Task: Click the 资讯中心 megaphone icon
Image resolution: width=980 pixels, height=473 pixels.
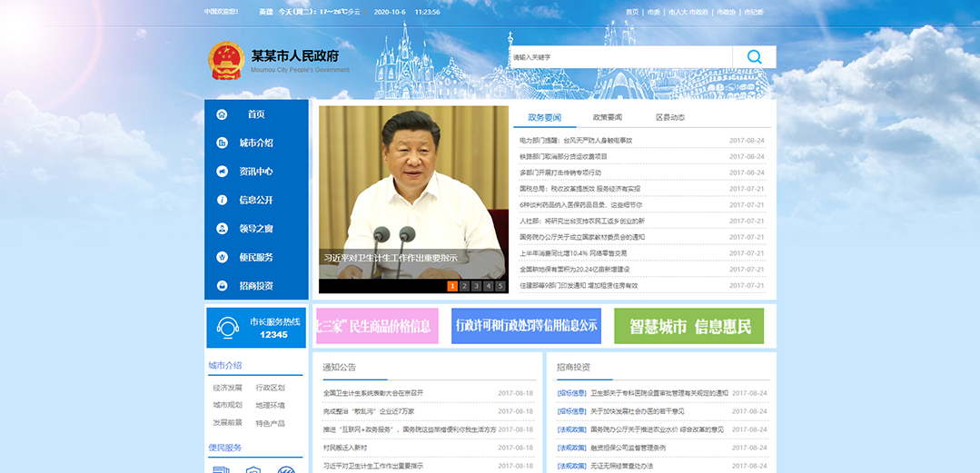Action: click(222, 172)
